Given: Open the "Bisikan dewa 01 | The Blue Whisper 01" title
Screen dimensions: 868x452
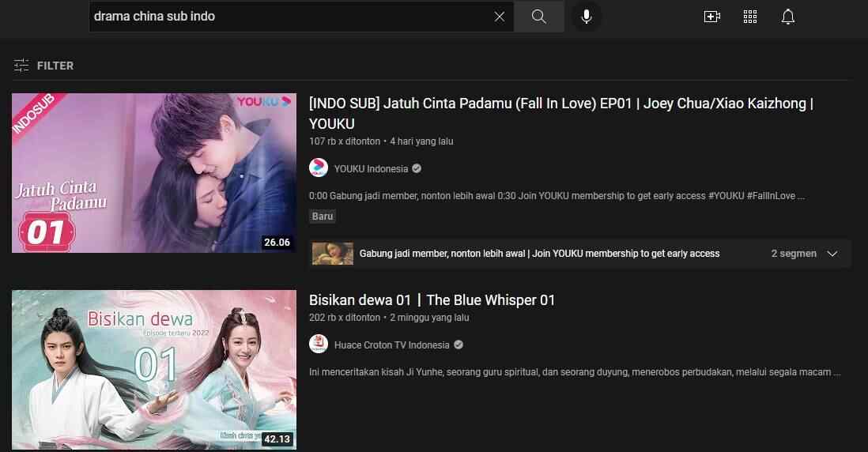Looking at the screenshot, I should coord(432,299).
